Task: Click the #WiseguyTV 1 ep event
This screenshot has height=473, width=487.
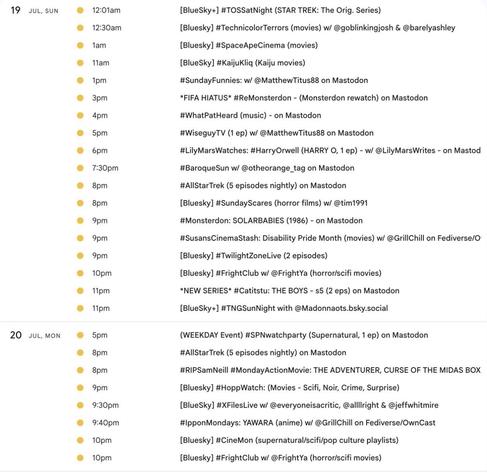Action: point(277,133)
